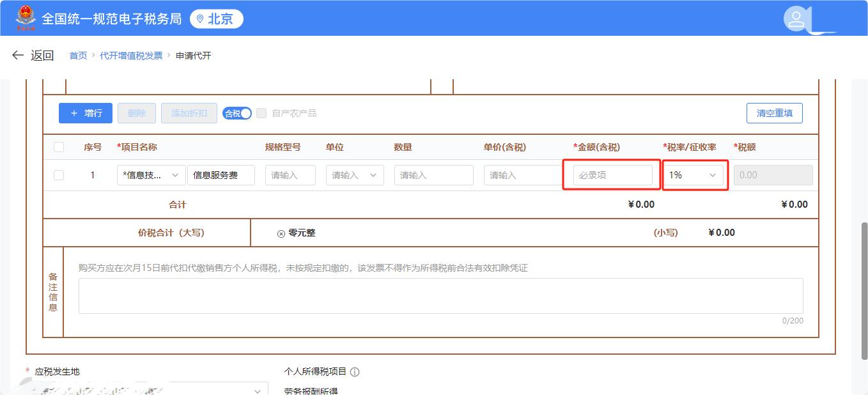Click the 数量 quantity input field
Viewport: 868px width, 395px height.
433,175
